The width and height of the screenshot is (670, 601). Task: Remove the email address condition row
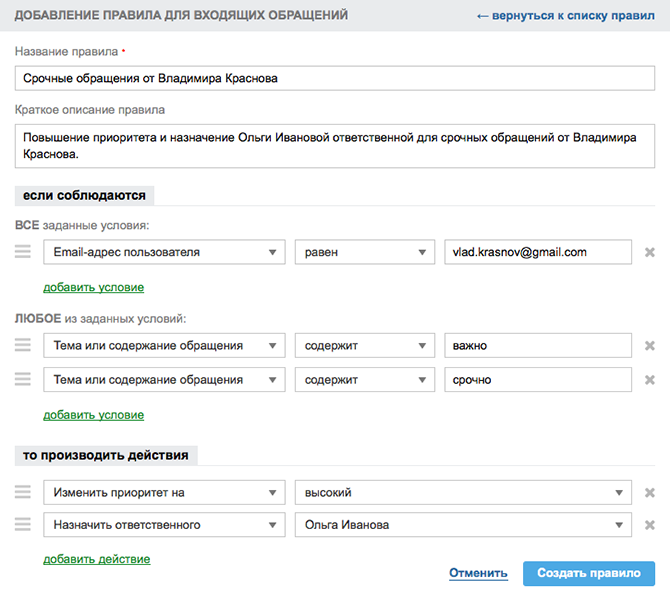(x=649, y=253)
